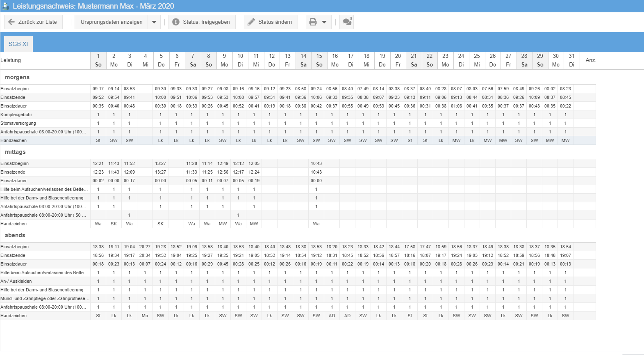644x355 pixels.
Task: Click the 'An-/ Auskleiden' row label
Action: [16, 281]
